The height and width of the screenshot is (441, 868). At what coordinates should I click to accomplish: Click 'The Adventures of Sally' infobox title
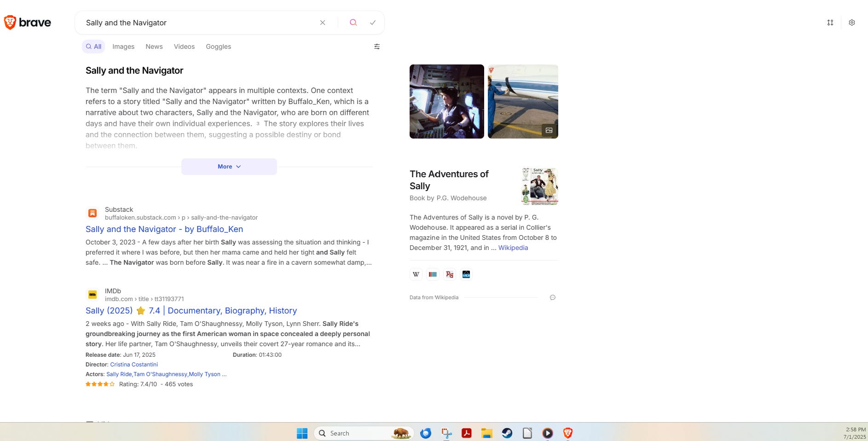tap(449, 180)
